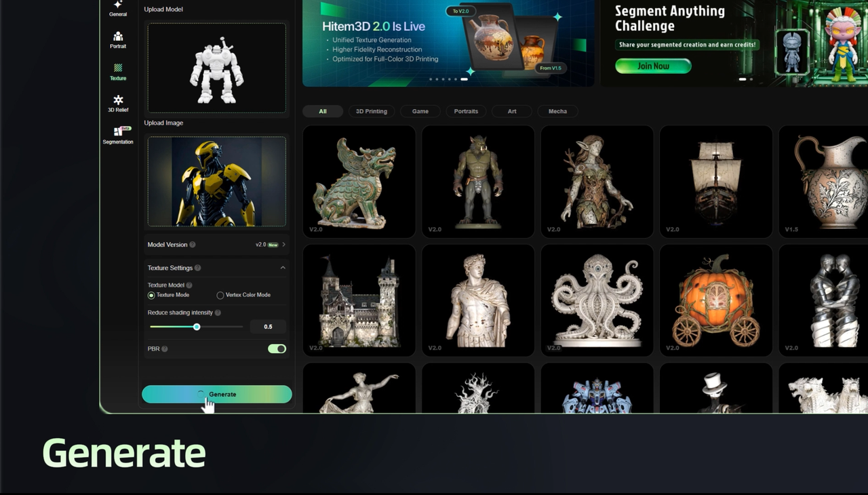This screenshot has height=495, width=868.
Task: Select the Texture Mode radio button
Action: tap(151, 295)
